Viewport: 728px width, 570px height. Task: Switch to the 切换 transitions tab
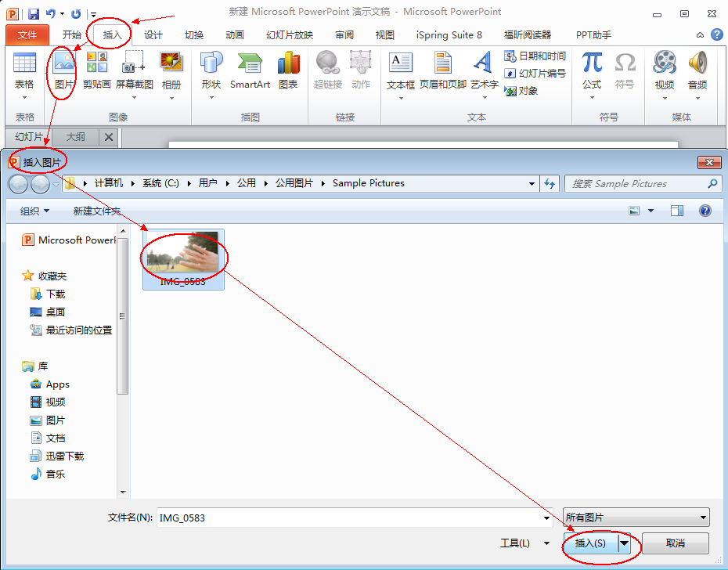tap(194, 34)
